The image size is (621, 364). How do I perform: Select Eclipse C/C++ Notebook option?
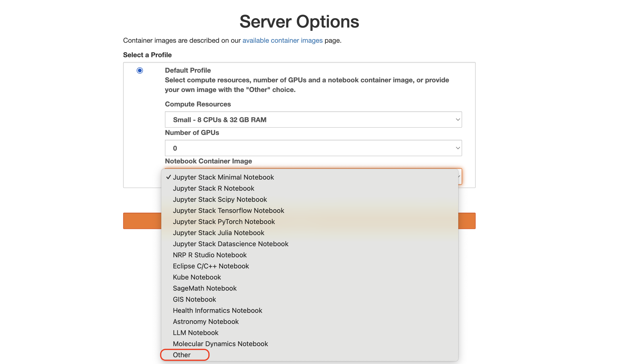(x=310, y=266)
